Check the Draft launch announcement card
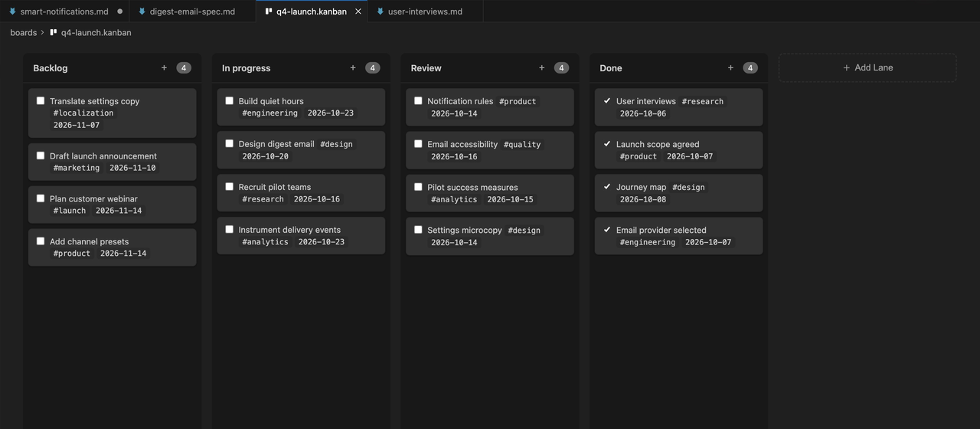This screenshot has width=980, height=429. pos(41,156)
